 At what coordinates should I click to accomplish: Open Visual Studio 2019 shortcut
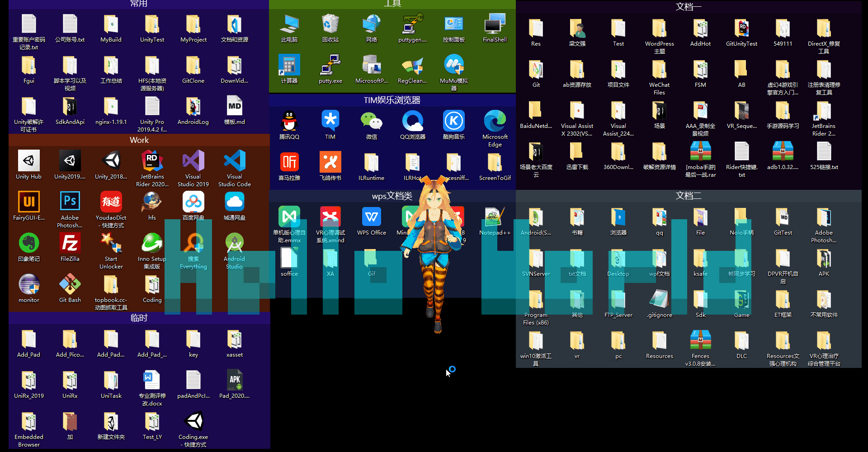point(193,169)
